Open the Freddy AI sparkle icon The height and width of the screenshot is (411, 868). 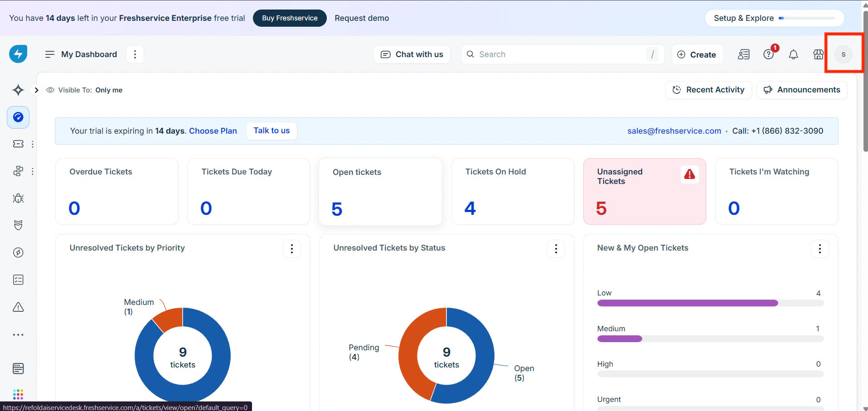click(x=18, y=90)
